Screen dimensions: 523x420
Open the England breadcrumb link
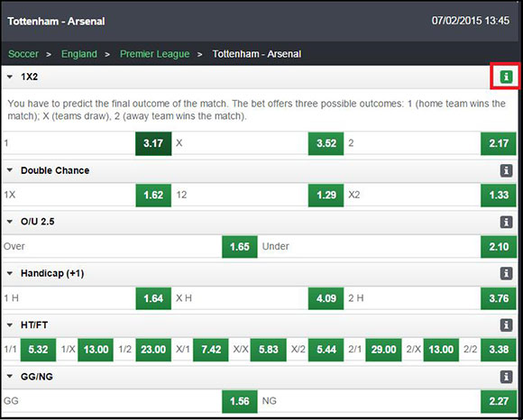click(x=79, y=54)
